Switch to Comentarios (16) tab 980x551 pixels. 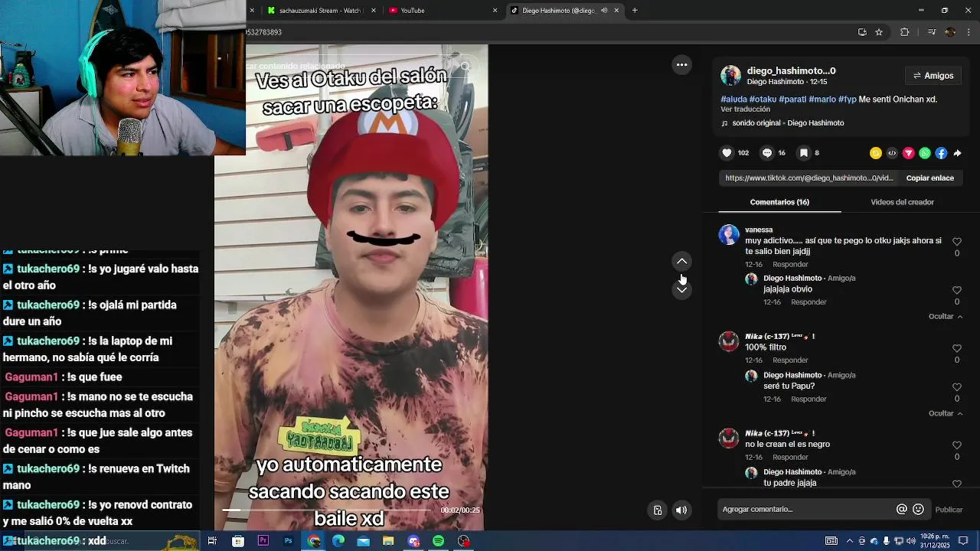[x=779, y=202]
